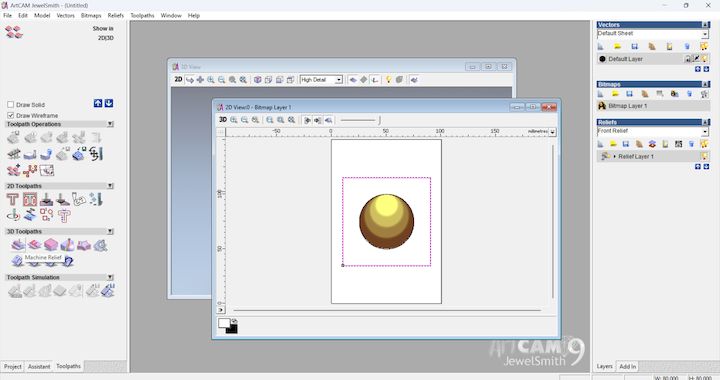
Task: Click the new vector layer icon in Vectors panel
Action: tap(601, 46)
